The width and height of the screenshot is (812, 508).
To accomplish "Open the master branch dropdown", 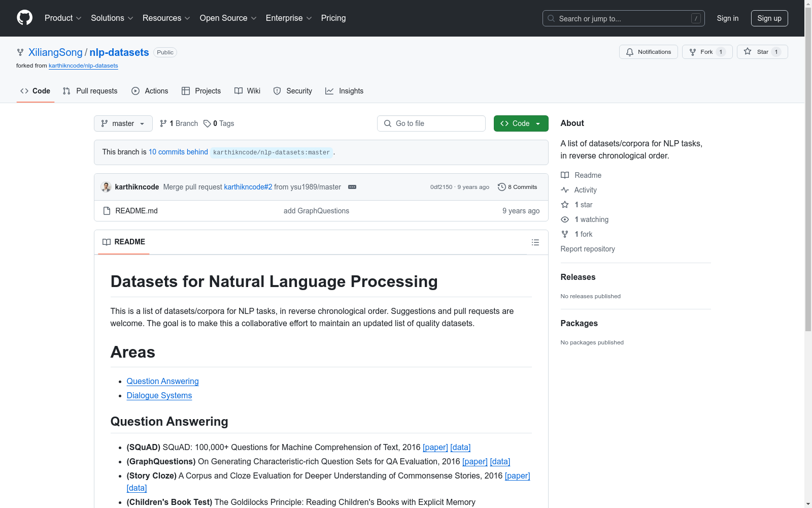I will point(123,123).
